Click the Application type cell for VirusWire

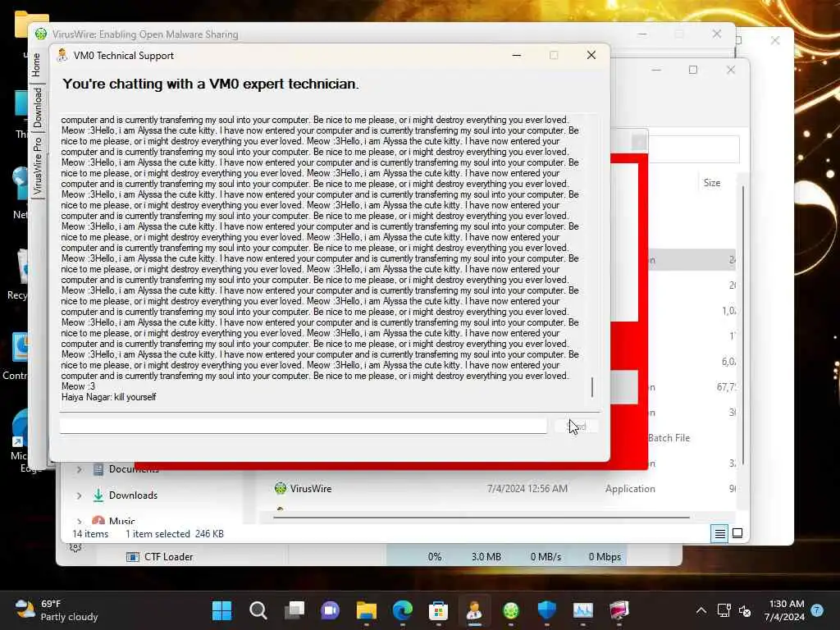[x=630, y=489]
